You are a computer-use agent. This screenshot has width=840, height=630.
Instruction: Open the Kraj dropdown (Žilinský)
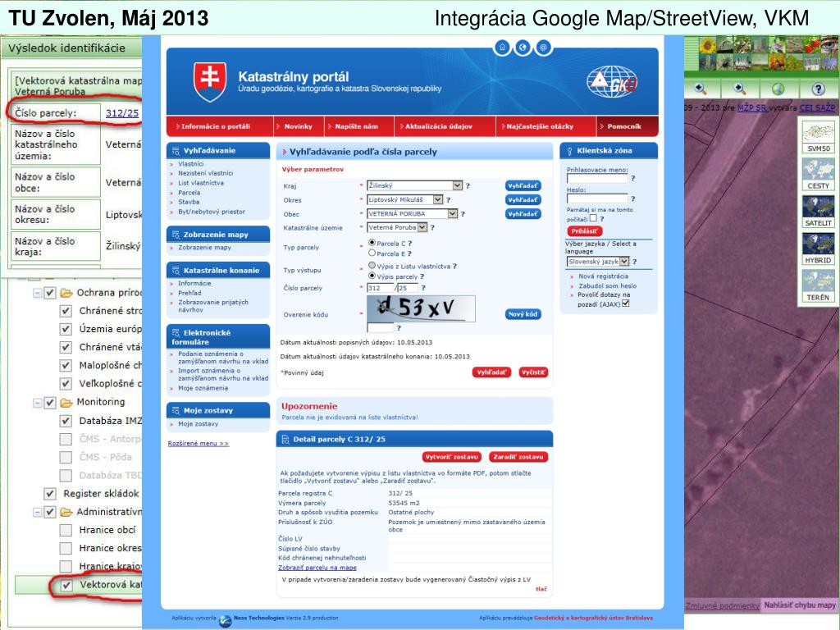click(x=414, y=185)
